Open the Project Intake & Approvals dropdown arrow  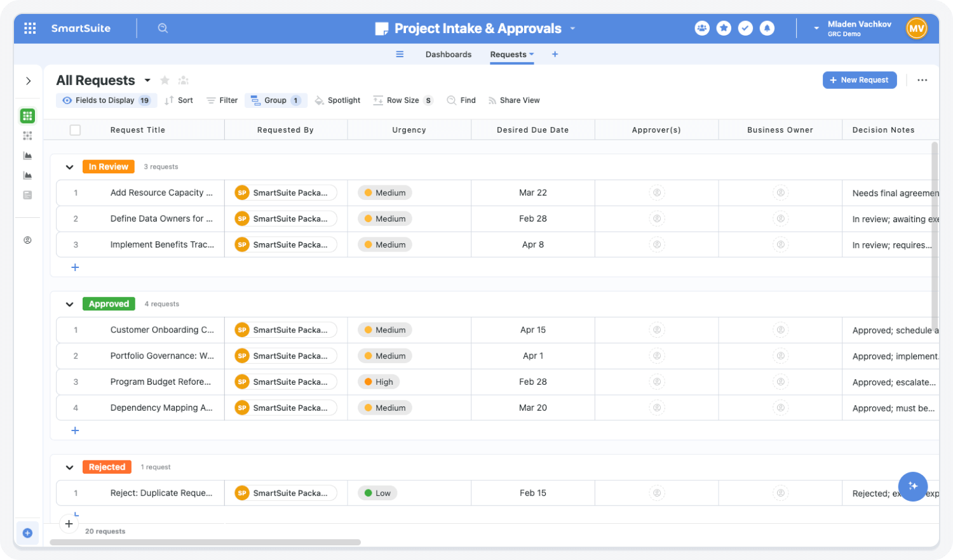tap(572, 29)
